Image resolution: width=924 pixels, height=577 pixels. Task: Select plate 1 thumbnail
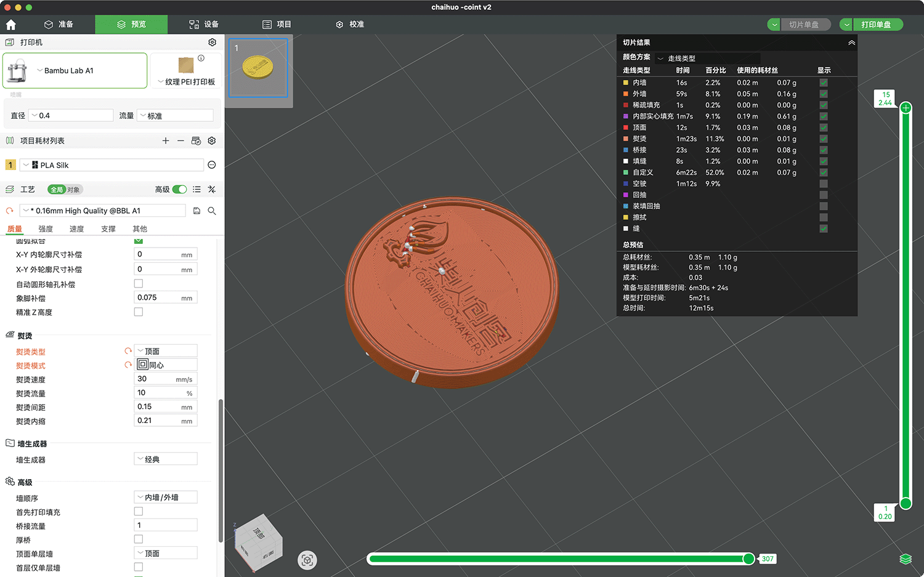(x=258, y=68)
